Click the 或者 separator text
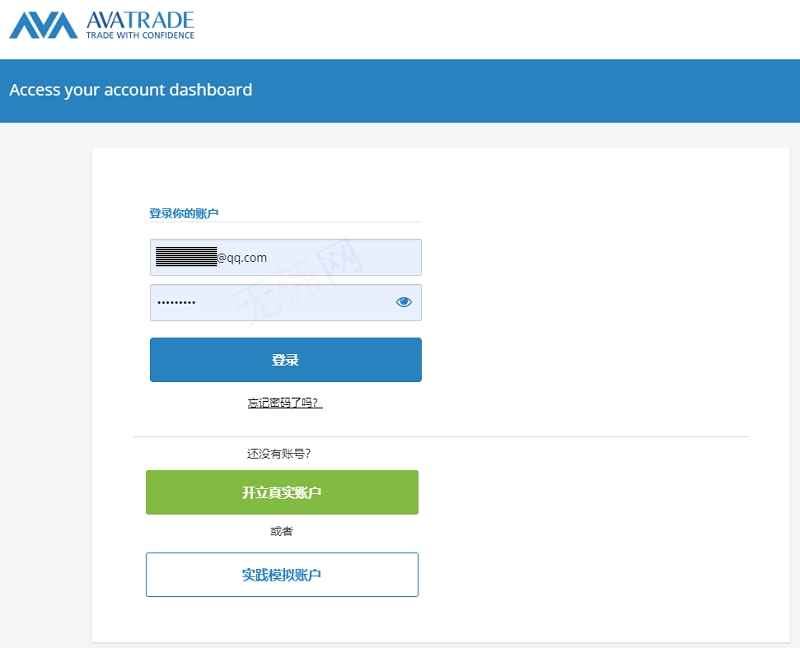Screen dimensions: 800x648 point(282,531)
